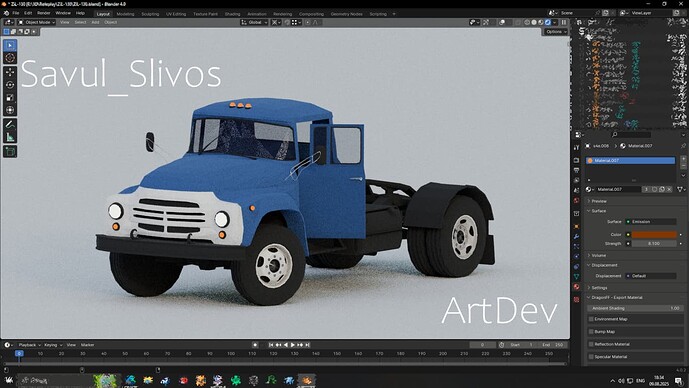Pick the Rotate tool
Image resolution: width=689 pixels, height=388 pixels.
[10, 85]
